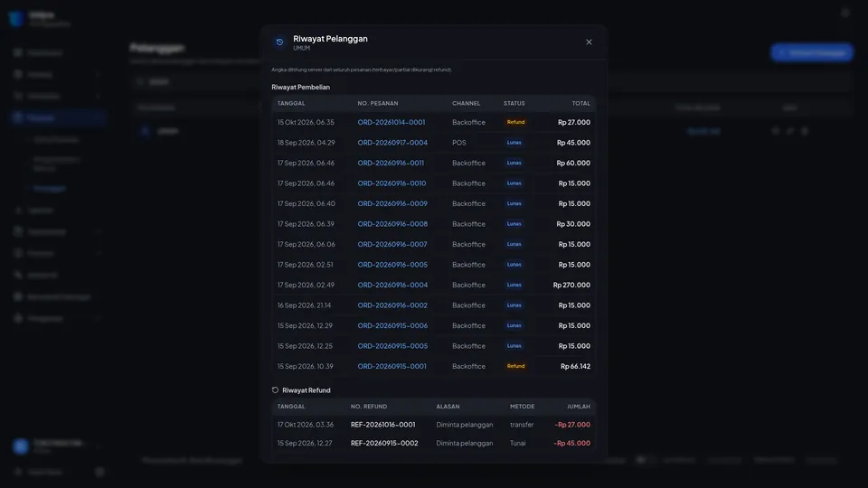Click the refresh icon next to Riwayat Refund
The height and width of the screenshot is (488, 868).
[x=275, y=390]
